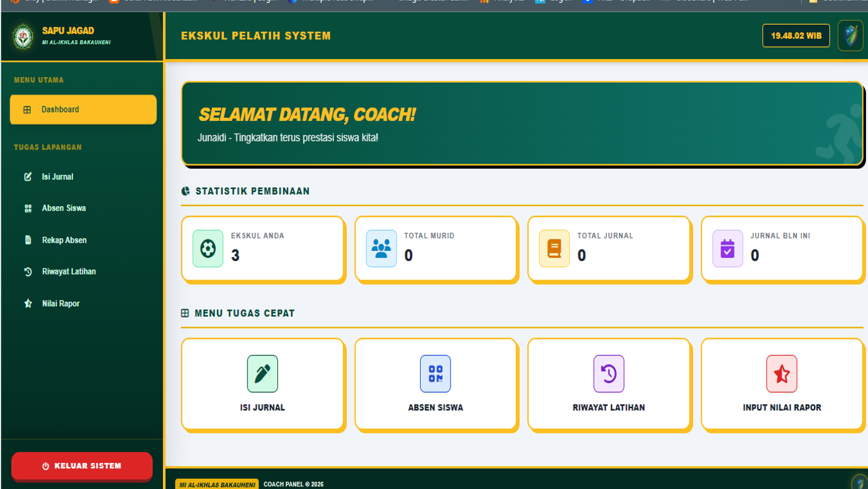This screenshot has width=868, height=489.
Task: Click the soccer ball icon in Ekskul Anda card
Action: [208, 248]
